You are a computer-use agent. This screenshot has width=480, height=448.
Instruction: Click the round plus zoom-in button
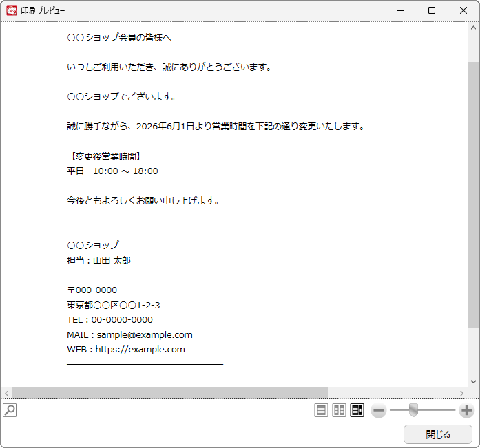coord(466,410)
